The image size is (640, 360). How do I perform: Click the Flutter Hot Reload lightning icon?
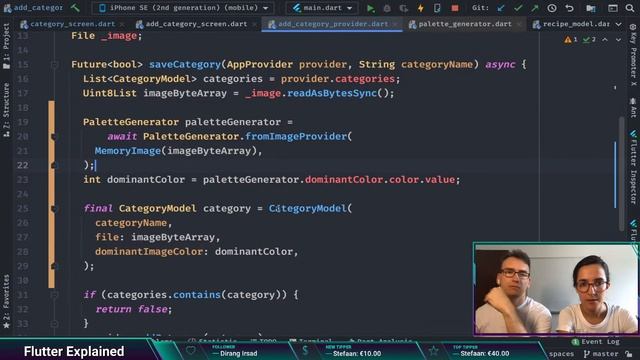(x=420, y=8)
